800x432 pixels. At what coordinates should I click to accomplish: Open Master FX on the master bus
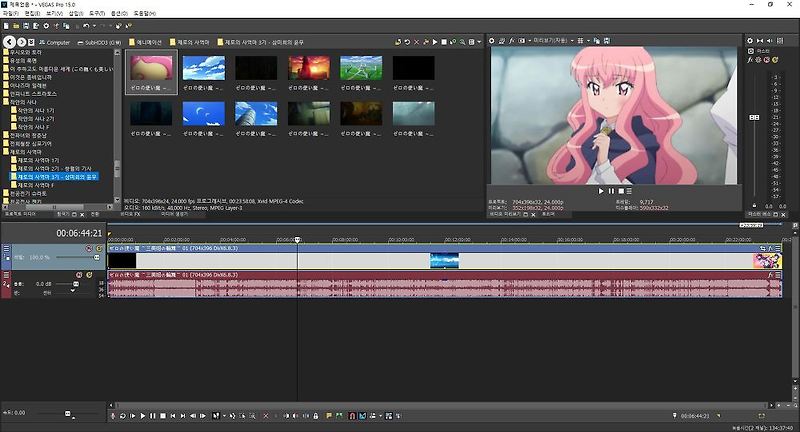751,60
